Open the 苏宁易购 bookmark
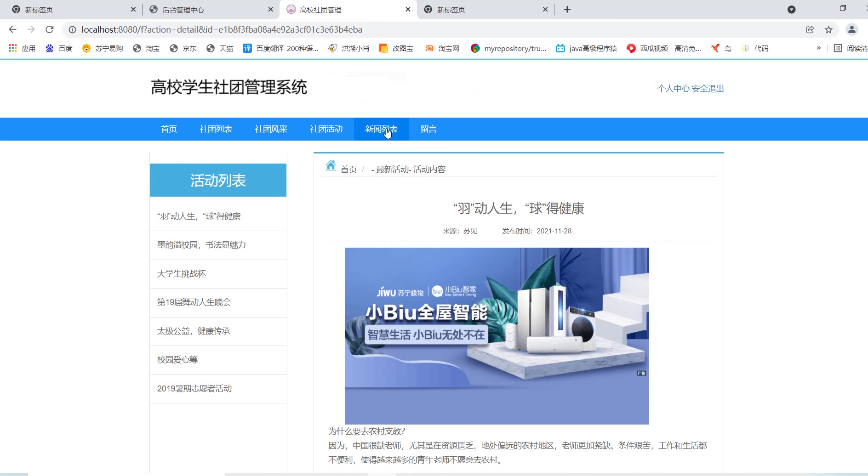The image size is (868, 476). click(x=102, y=48)
